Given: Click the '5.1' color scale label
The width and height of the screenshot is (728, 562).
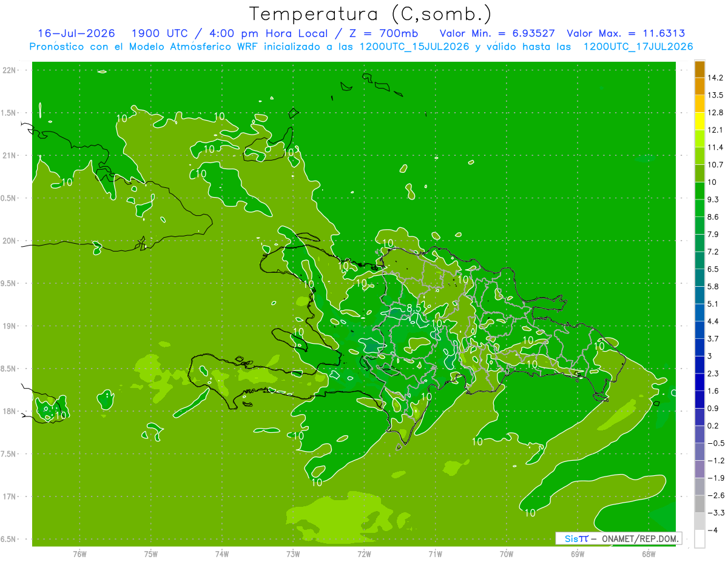Looking at the screenshot, I should (713, 304).
